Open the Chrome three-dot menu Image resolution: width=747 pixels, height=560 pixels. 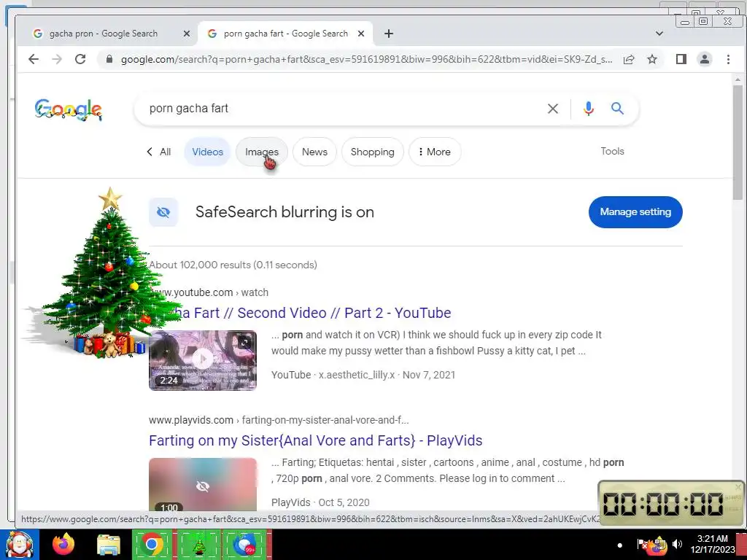pos(728,59)
